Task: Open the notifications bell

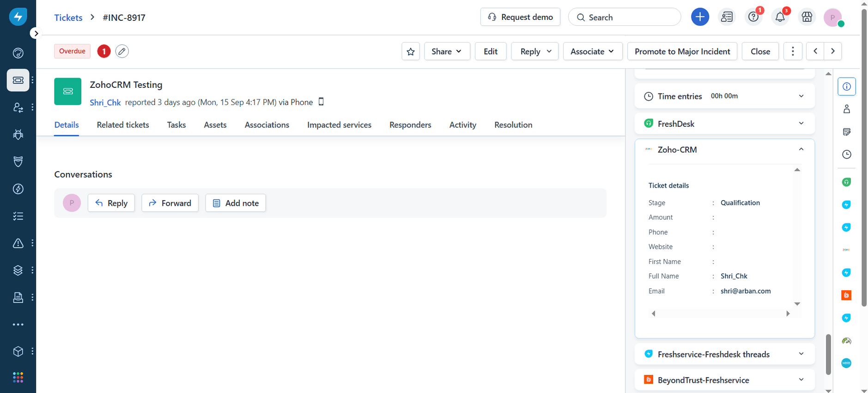Action: click(780, 17)
